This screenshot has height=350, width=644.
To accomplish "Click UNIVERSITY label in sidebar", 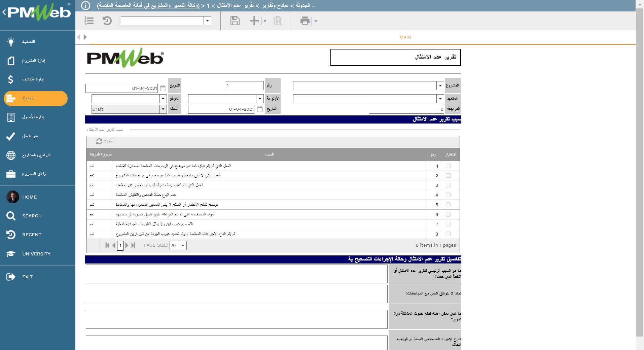I will click(36, 254).
